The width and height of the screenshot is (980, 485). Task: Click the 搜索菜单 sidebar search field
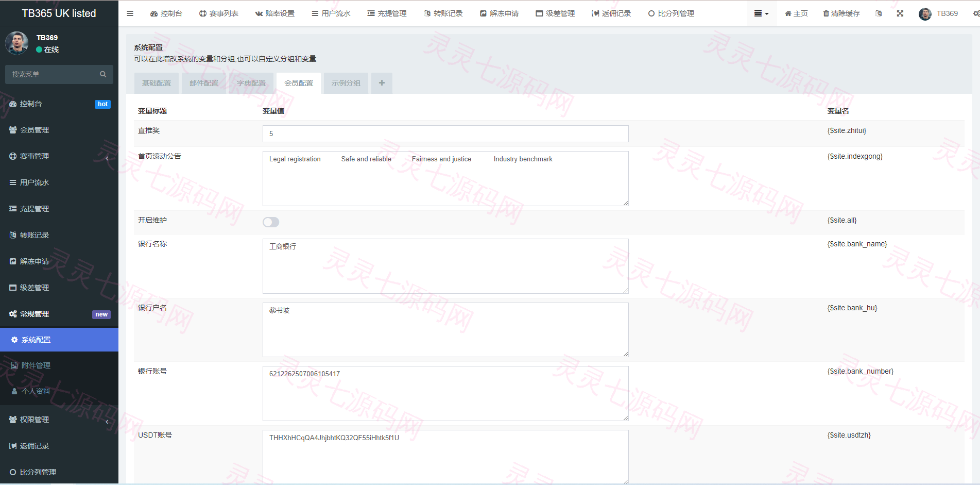[x=59, y=74]
